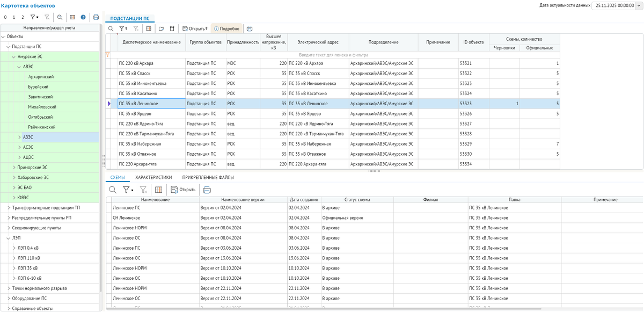Select Бурейский in the tree
The image size is (644, 312).
[x=39, y=87]
